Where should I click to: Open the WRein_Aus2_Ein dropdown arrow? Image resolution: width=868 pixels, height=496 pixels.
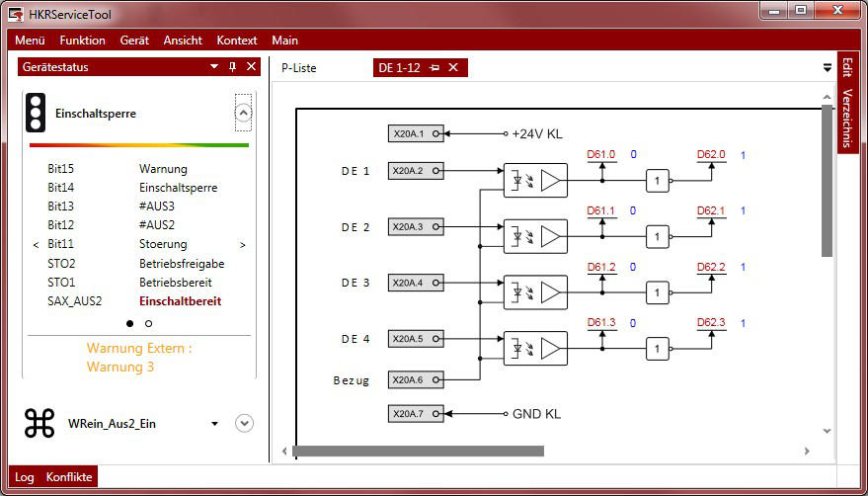tap(215, 424)
